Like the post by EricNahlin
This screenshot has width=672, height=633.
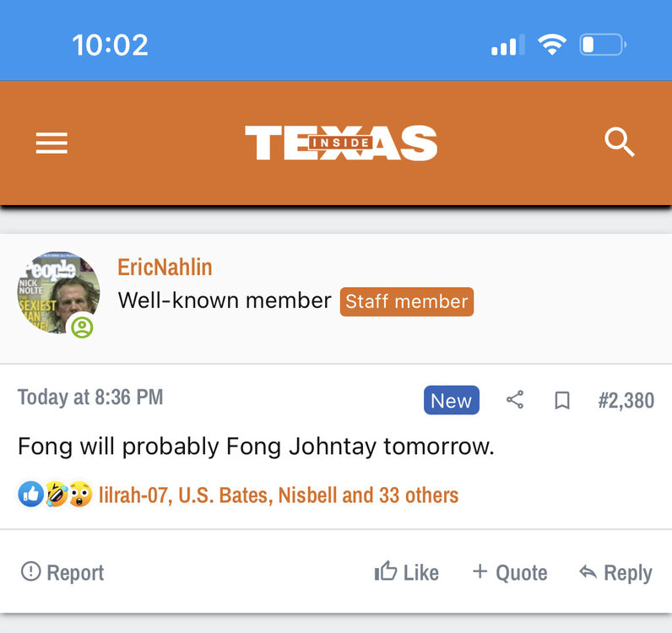407,572
